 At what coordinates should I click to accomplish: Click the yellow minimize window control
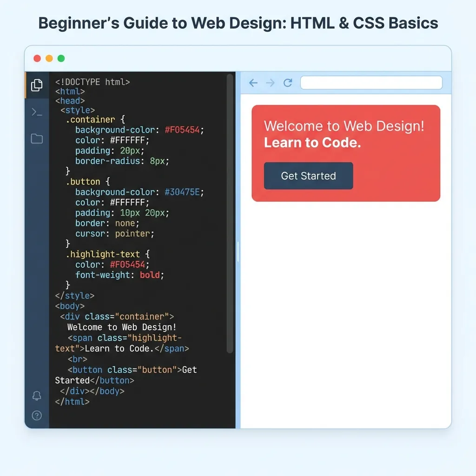pyautogui.click(x=49, y=58)
